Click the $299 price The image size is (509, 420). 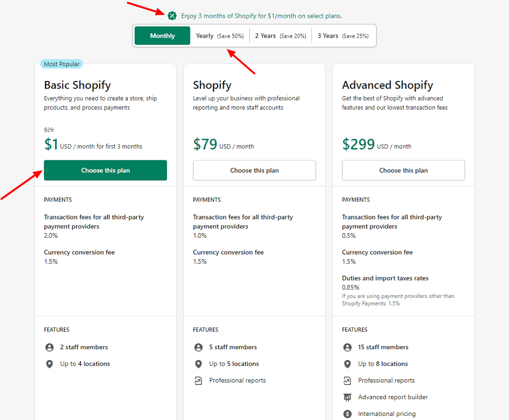(358, 144)
